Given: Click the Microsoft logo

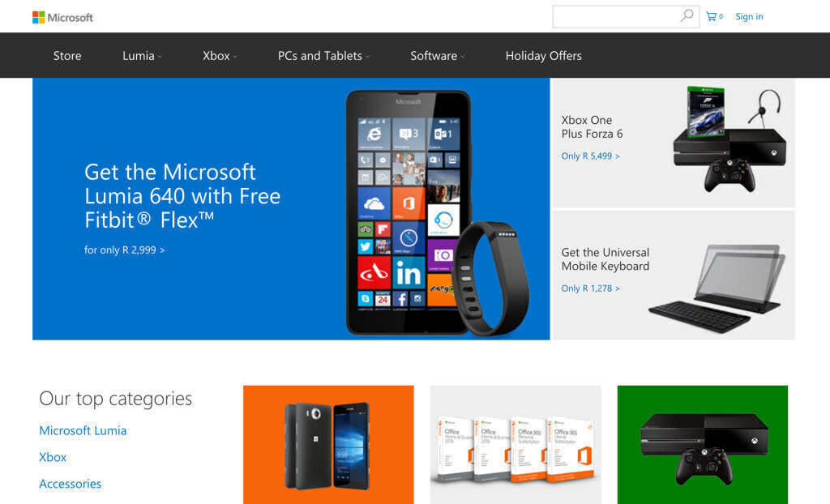Looking at the screenshot, I should [x=62, y=18].
